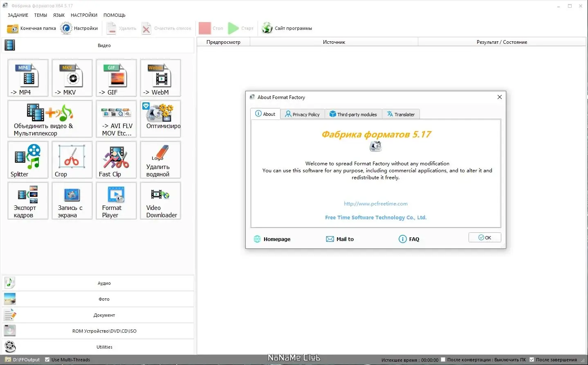Click the green Старт button
Image resolution: width=588 pixels, height=365 pixels.
click(x=241, y=28)
